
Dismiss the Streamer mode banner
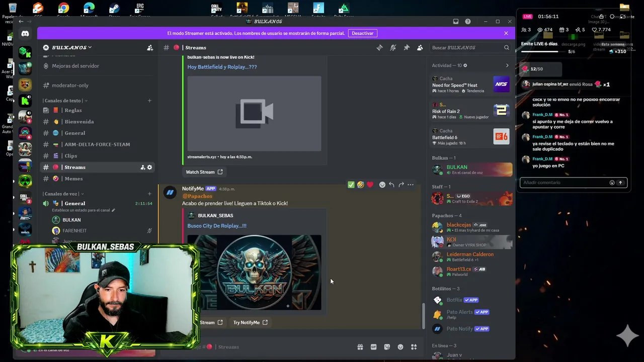[506, 33]
